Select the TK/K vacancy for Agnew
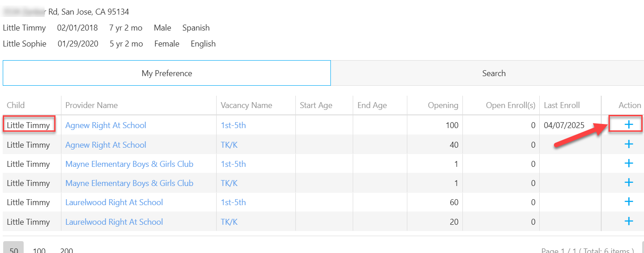Viewport: 644px width, 253px height. [229, 145]
